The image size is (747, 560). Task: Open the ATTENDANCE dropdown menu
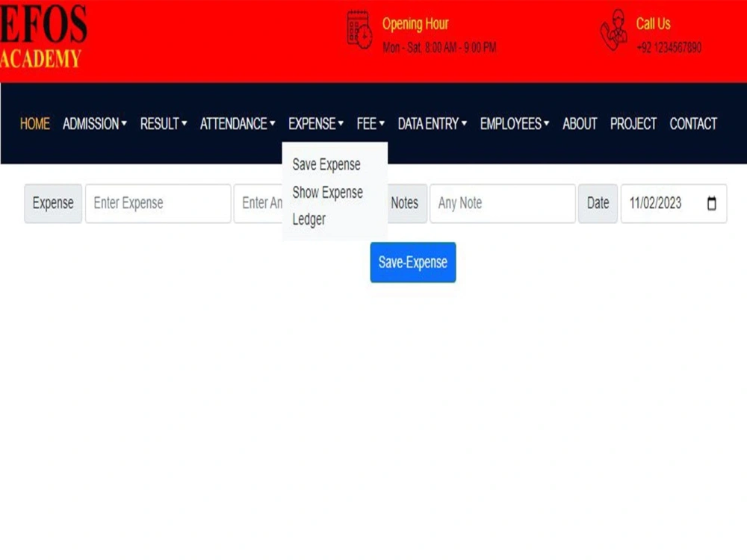tap(238, 124)
